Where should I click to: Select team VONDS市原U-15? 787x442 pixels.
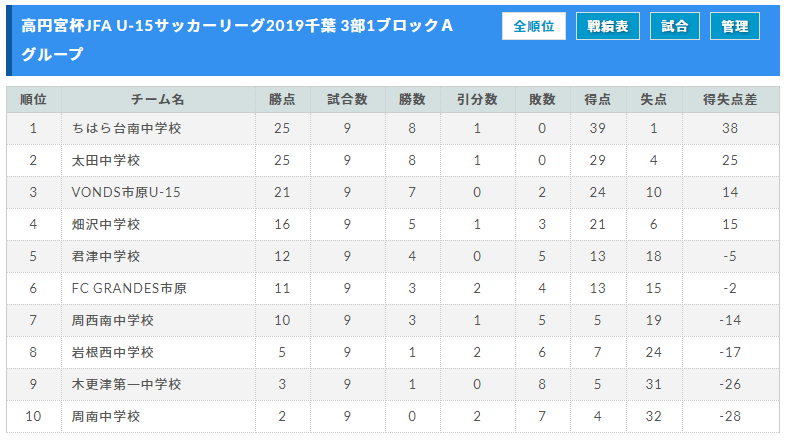pos(126,192)
